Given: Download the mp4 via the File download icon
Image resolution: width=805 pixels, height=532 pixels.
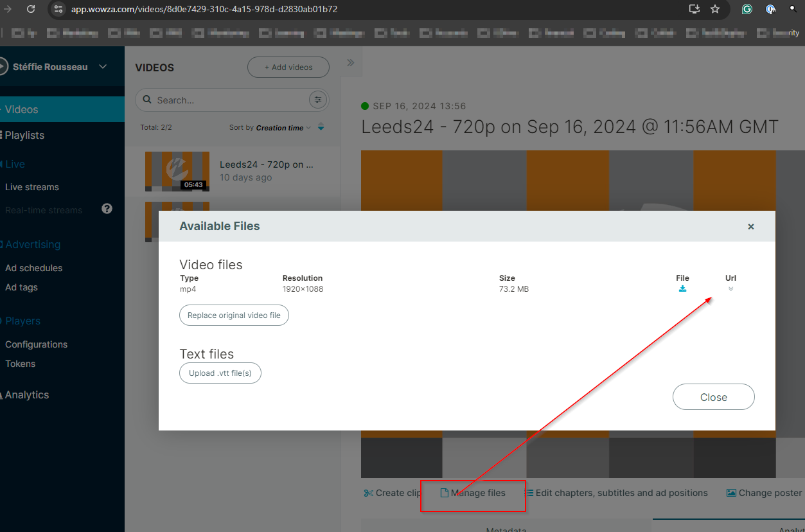Looking at the screenshot, I should [x=682, y=288].
